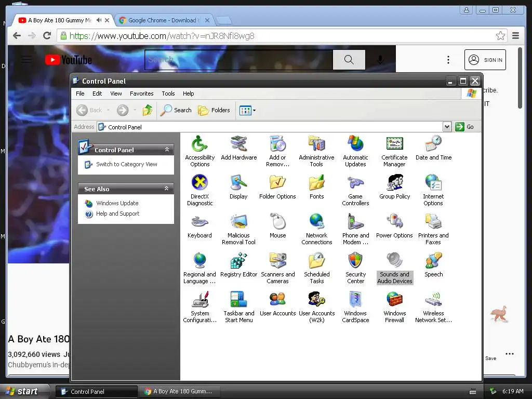The width and height of the screenshot is (532, 399).
Task: Open Date and Time settings
Action: (433, 148)
